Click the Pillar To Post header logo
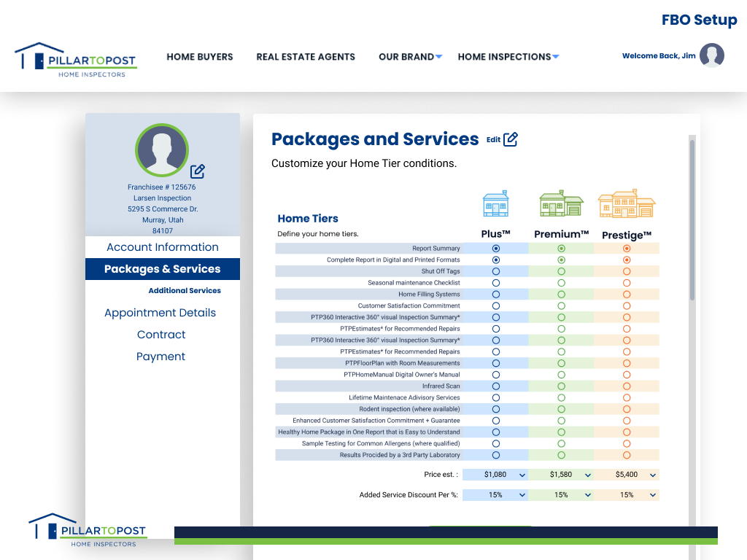The image size is (747, 560). coord(76,60)
